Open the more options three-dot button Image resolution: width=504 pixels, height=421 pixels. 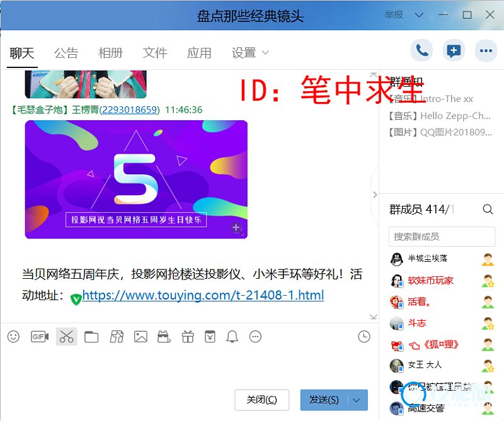coord(486,50)
